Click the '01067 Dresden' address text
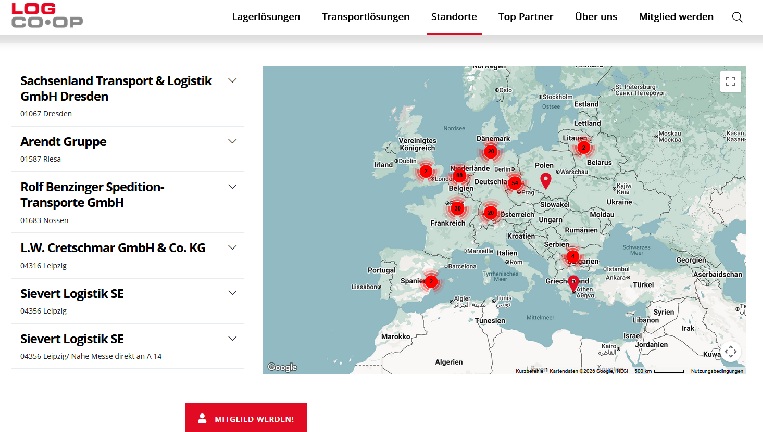Screen dimensions: 763x432 point(46,113)
